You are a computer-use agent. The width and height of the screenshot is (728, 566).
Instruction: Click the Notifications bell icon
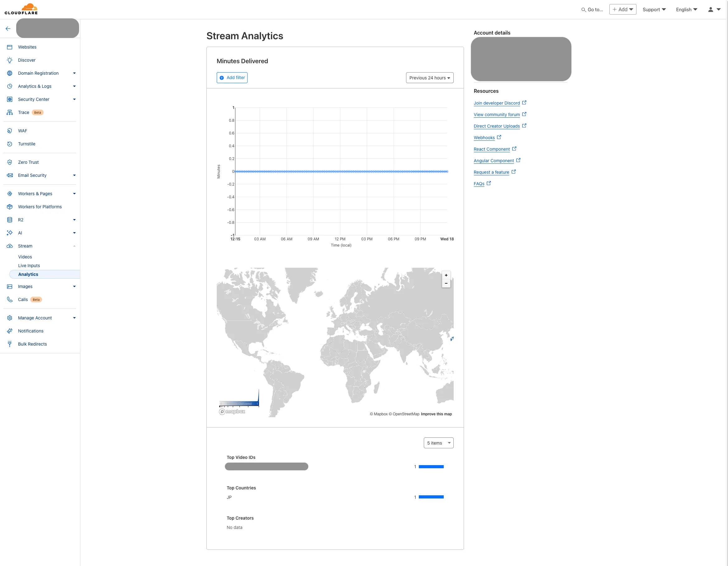(x=10, y=331)
